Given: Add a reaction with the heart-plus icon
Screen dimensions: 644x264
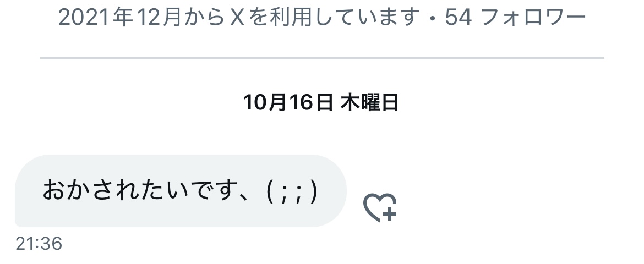Looking at the screenshot, I should [380, 207].
